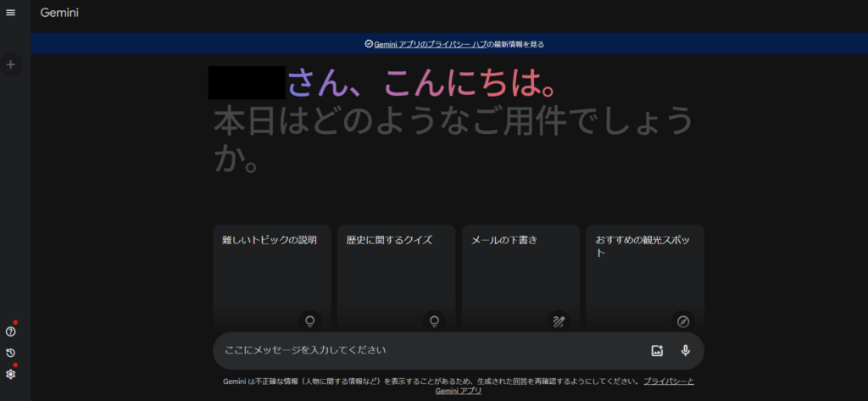Viewport: 868px width, 401px height.
Task: Open Gemini アプリのプライバシー ハブ link
Action: [430, 44]
